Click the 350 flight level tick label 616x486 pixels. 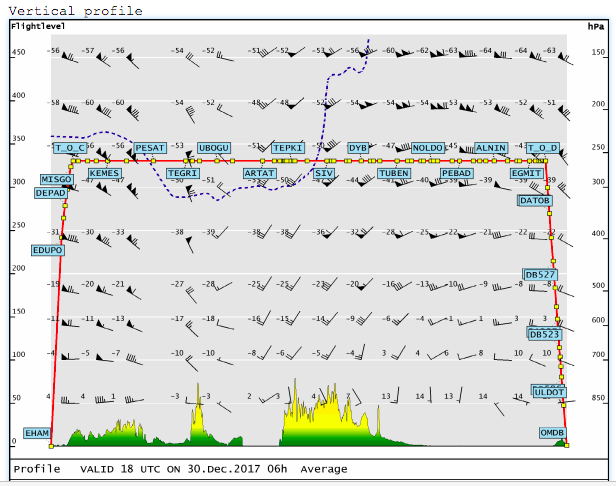pyautogui.click(x=18, y=139)
